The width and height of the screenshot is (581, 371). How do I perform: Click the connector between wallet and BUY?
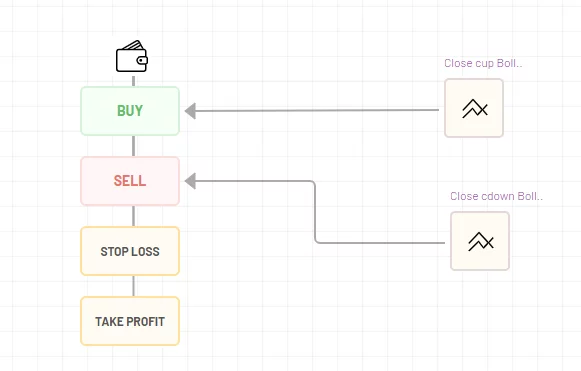[133, 81]
